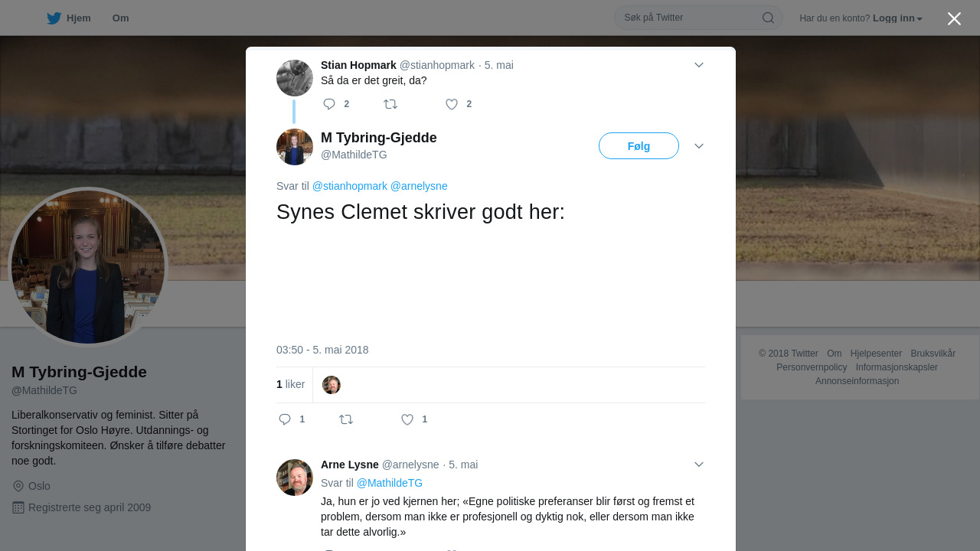980x551 pixels.
Task: Open the @arnelysne mention link
Action: point(419,186)
